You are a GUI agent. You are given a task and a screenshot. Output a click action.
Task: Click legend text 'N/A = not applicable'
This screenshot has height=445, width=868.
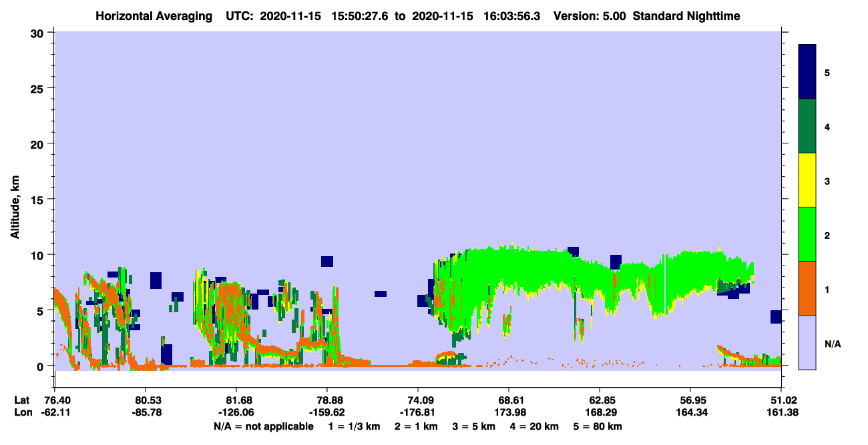click(263, 426)
